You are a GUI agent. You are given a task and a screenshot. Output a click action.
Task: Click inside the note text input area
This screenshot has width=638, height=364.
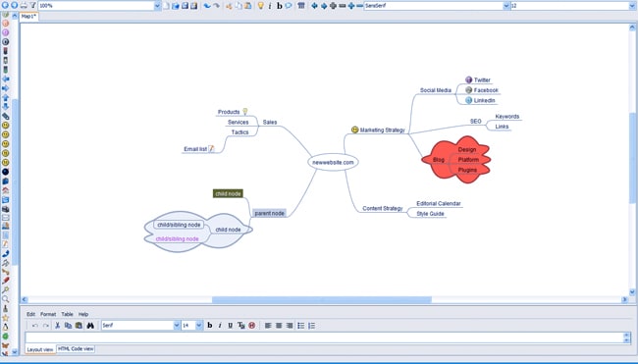pos(324,338)
